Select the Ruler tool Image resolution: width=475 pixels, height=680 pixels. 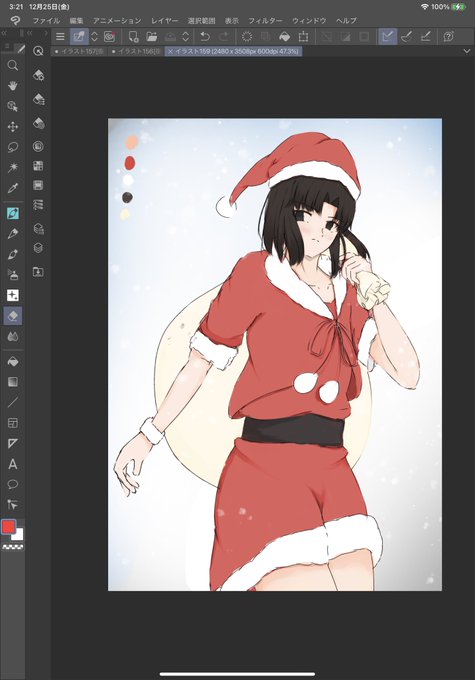pyautogui.click(x=13, y=443)
